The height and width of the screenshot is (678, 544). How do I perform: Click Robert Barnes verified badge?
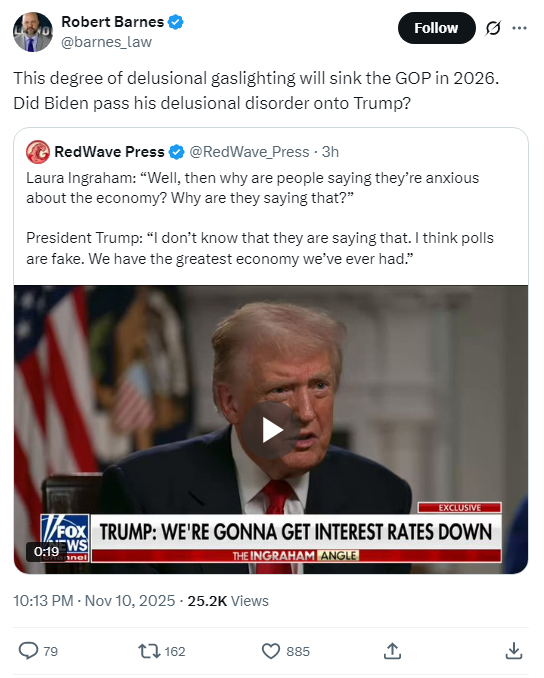click(176, 22)
